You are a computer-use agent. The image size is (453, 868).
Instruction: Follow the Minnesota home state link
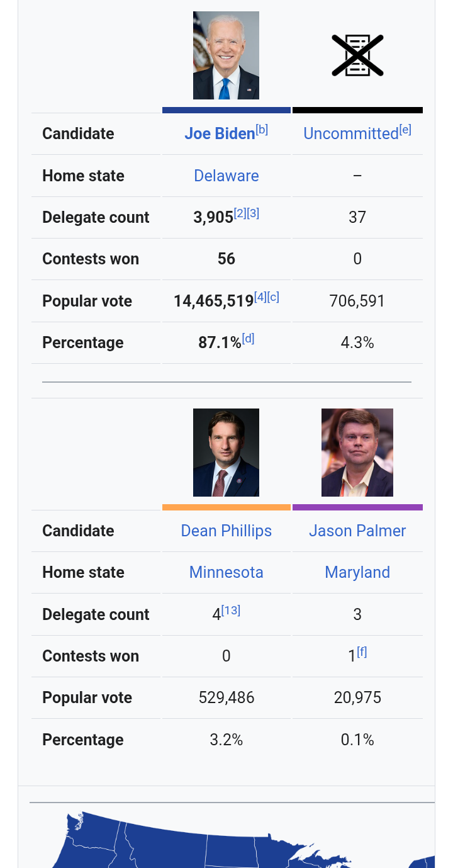(226, 572)
